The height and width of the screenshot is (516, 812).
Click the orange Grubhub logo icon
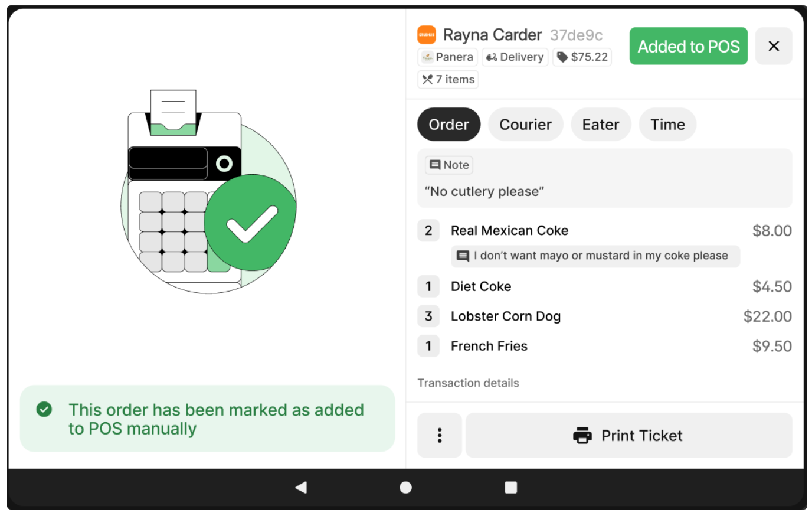[x=426, y=35]
